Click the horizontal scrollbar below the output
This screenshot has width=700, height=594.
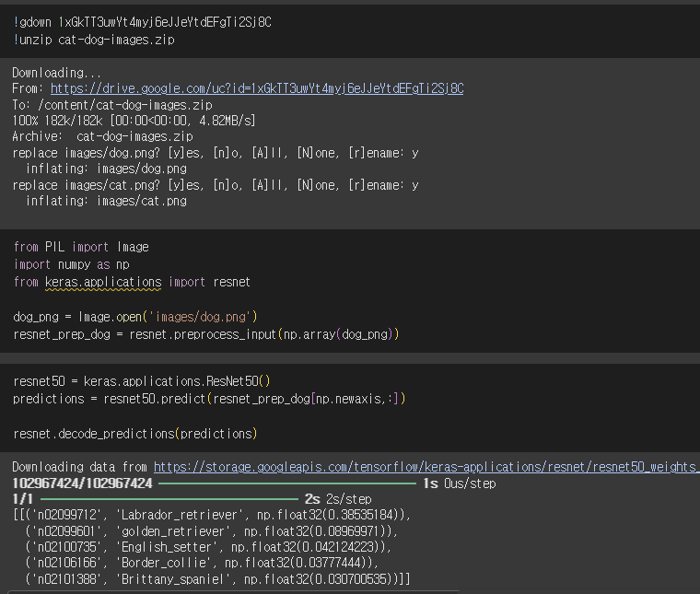[x=233, y=592]
